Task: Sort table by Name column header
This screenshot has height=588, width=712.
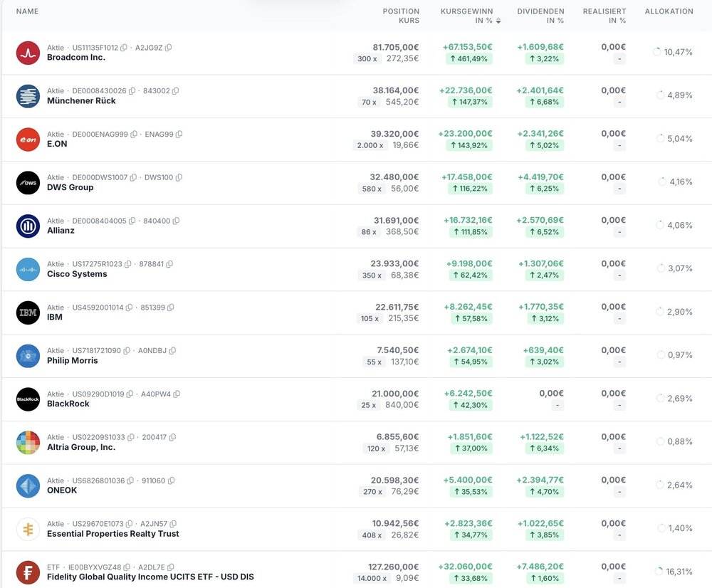Action: pyautogui.click(x=27, y=11)
